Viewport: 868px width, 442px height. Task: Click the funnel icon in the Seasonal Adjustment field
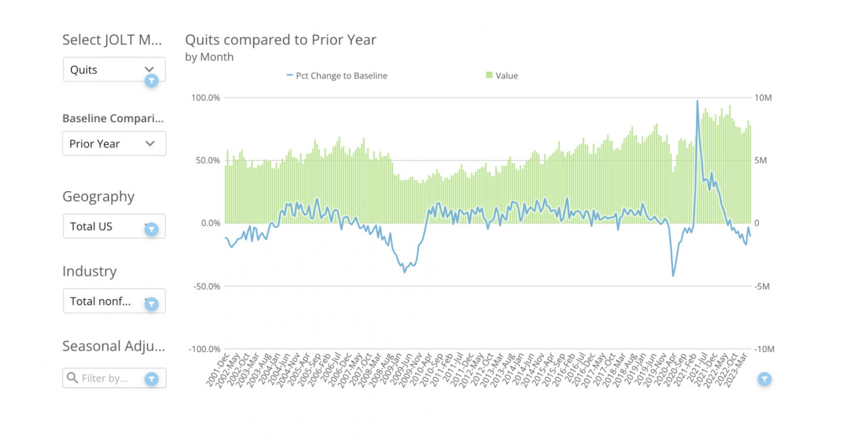coord(151,378)
